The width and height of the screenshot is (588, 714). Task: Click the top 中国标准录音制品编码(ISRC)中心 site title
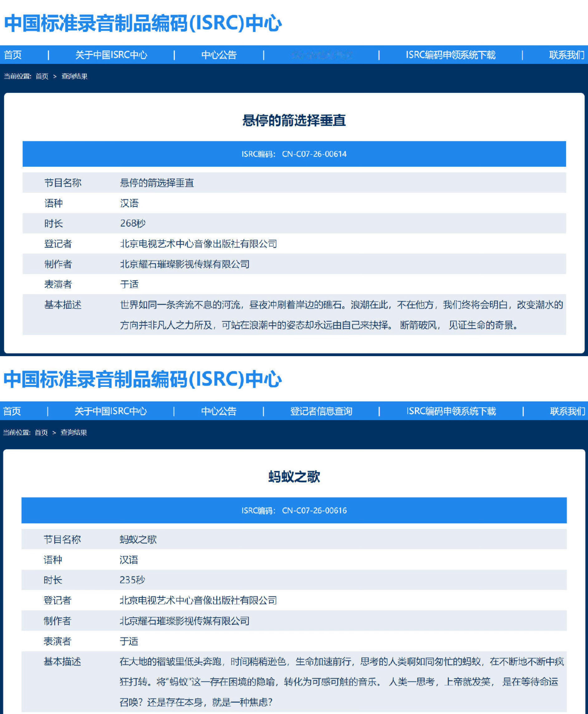click(x=143, y=23)
